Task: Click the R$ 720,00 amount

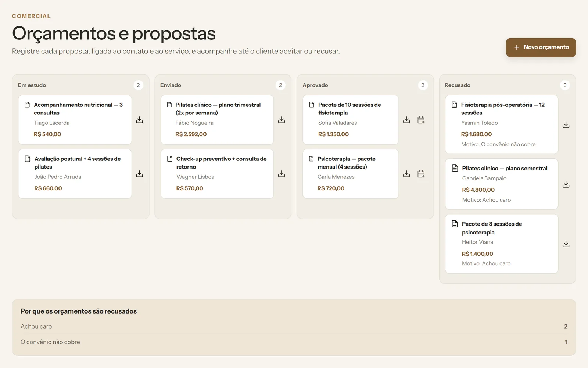Action: (x=331, y=188)
